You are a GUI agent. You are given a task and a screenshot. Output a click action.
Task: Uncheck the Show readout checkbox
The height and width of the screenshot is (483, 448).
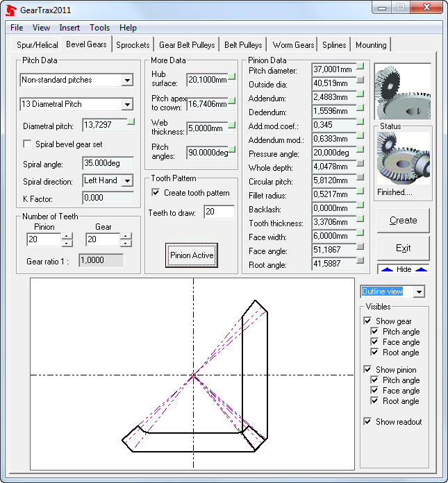367,422
